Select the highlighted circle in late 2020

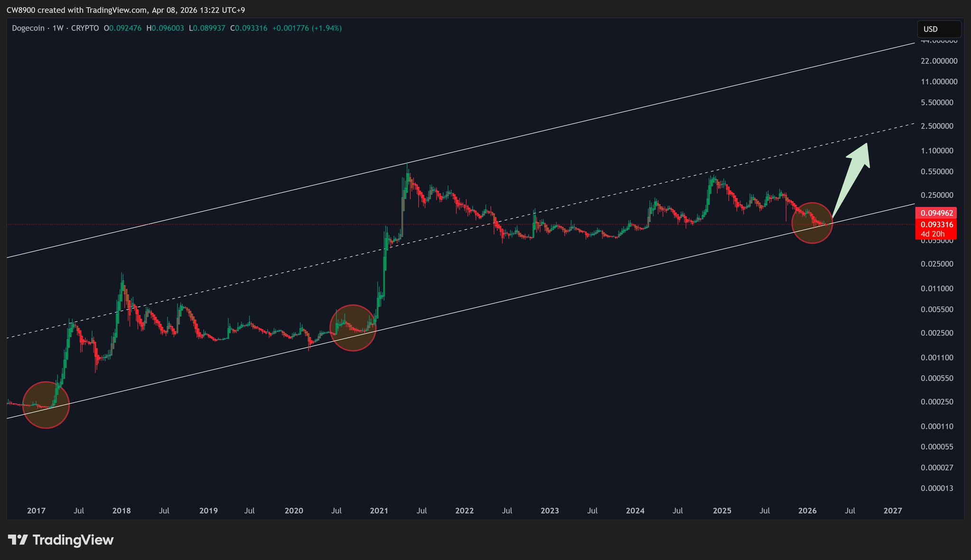pyautogui.click(x=353, y=328)
